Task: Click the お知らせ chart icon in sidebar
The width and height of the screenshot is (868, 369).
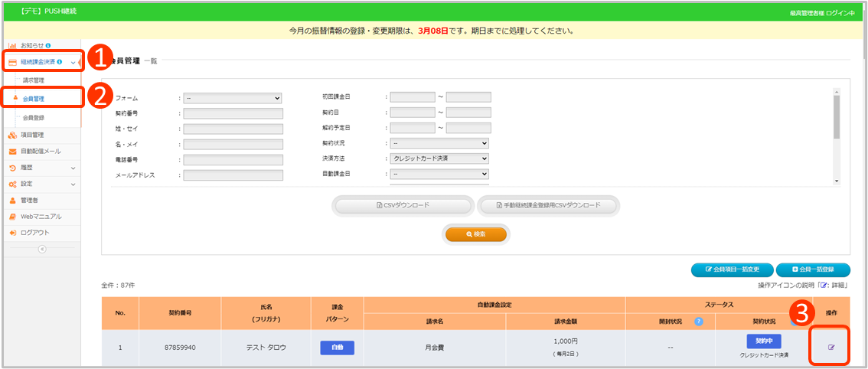Action: coord(13,46)
